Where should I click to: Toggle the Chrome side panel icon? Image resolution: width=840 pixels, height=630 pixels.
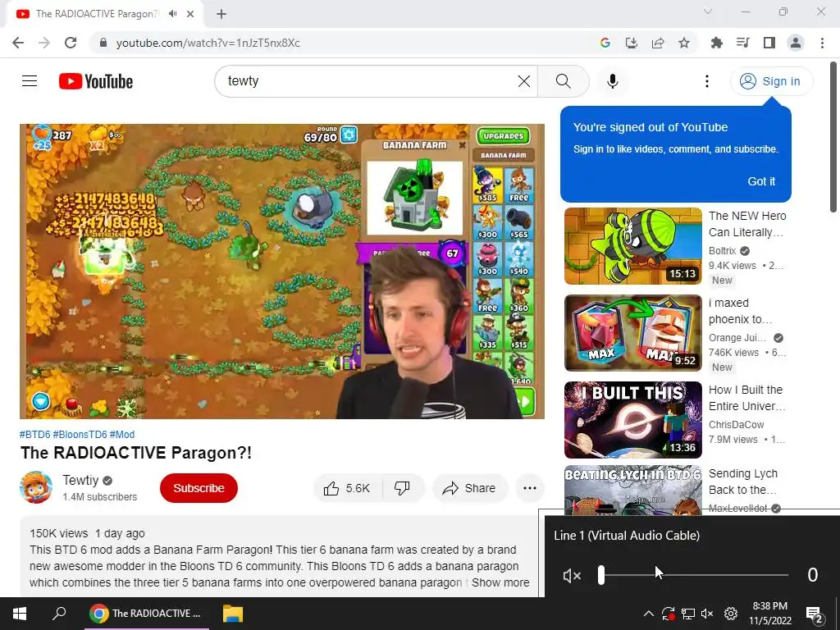tap(769, 43)
